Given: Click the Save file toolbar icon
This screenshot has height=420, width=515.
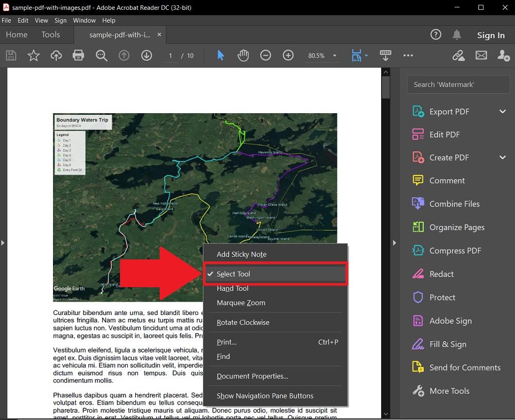Looking at the screenshot, I should [11, 56].
